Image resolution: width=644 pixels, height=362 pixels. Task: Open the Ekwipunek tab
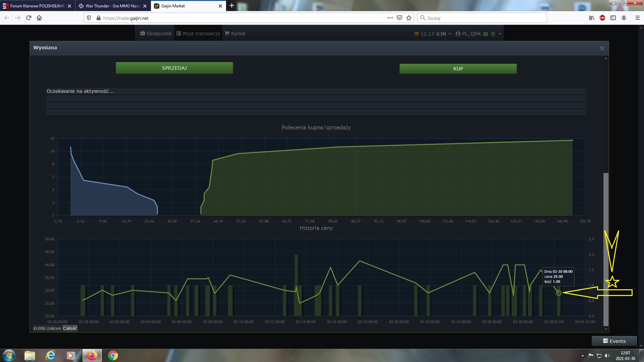[x=156, y=34]
